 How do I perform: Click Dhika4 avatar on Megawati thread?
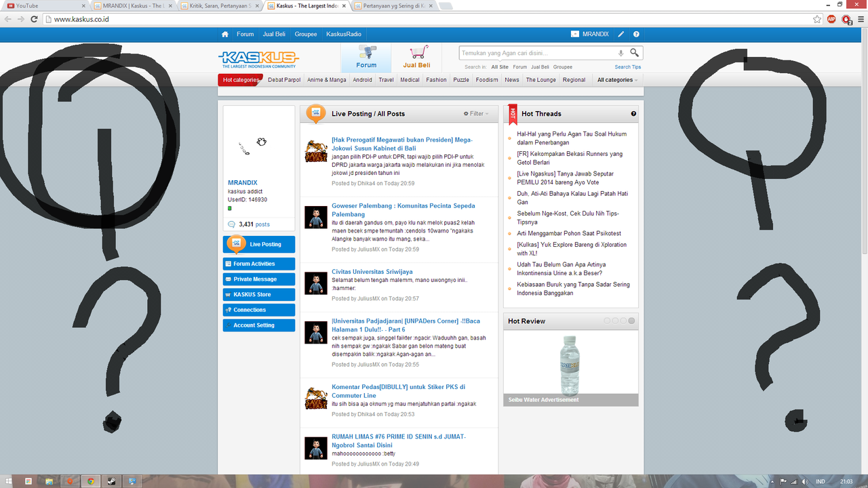(x=316, y=152)
